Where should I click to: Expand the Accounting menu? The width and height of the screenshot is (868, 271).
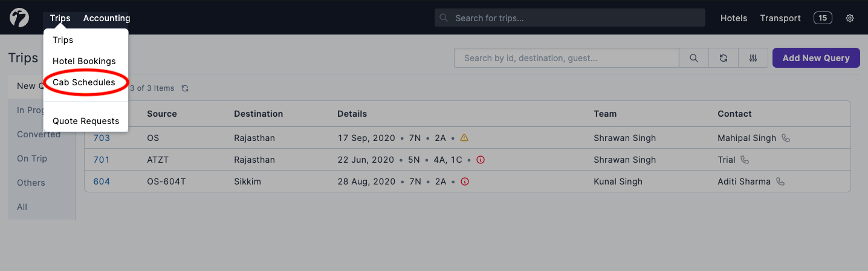click(x=106, y=18)
